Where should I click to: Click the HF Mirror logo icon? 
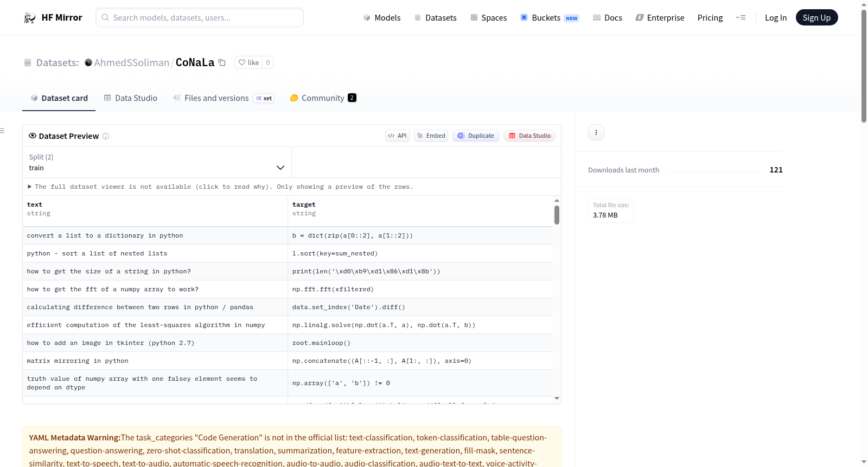(x=30, y=18)
